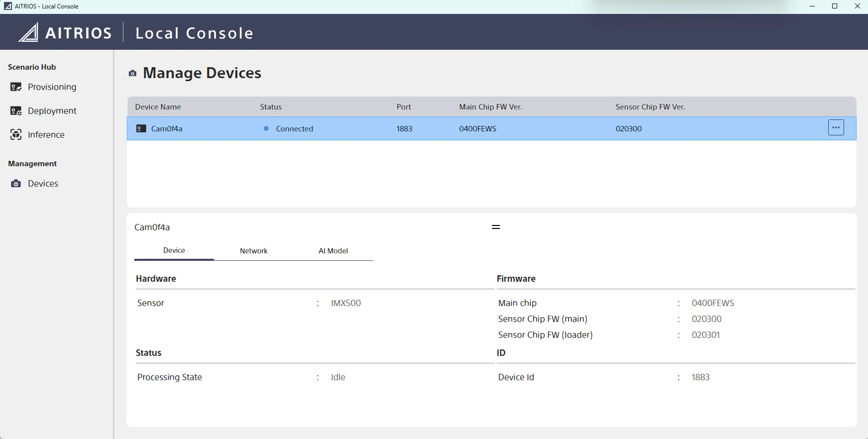The height and width of the screenshot is (439, 868).
Task: Open the Deployment page
Action: pyautogui.click(x=52, y=111)
